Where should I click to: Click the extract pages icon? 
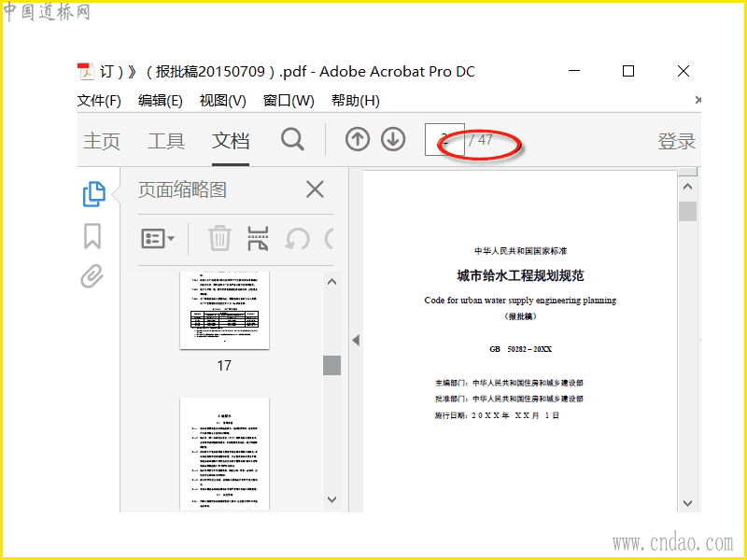[258, 238]
